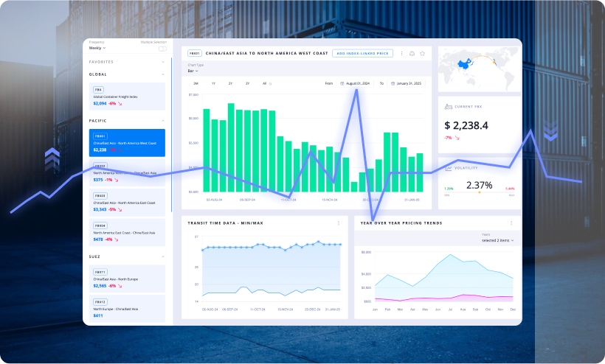605x364 pixels.
Task: Collapse the Pacific section
Action: pyautogui.click(x=162, y=119)
